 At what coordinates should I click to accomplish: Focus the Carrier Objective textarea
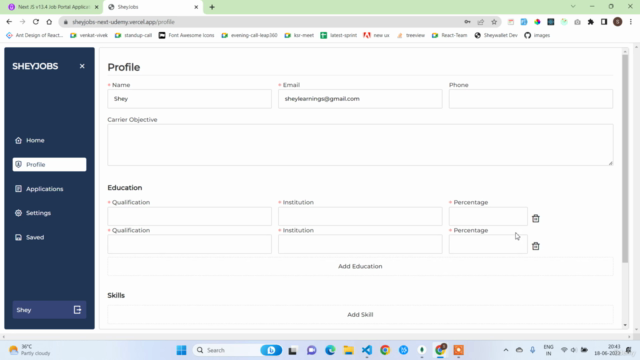[x=360, y=145]
